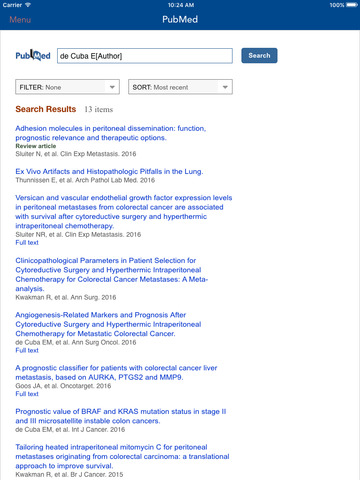The image size is (360, 480).
Task: Open the Clinicopathological Parameters in Patient Selection article
Action: coord(112,274)
